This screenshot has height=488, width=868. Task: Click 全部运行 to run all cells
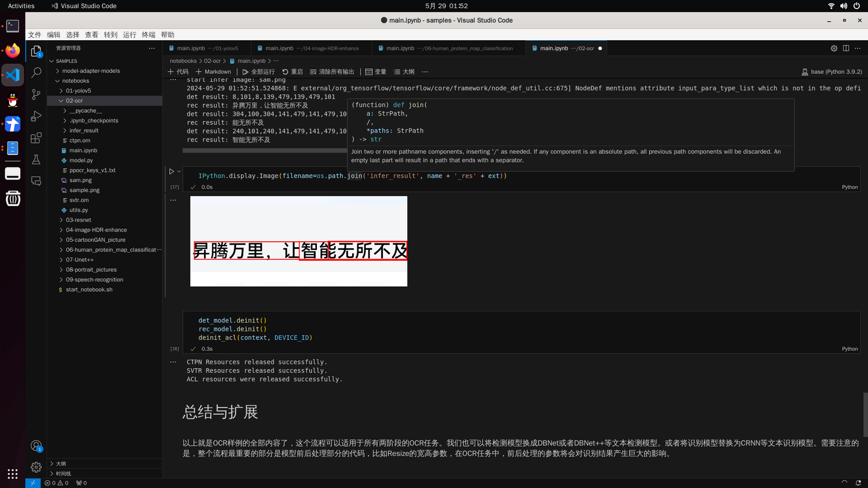click(259, 72)
